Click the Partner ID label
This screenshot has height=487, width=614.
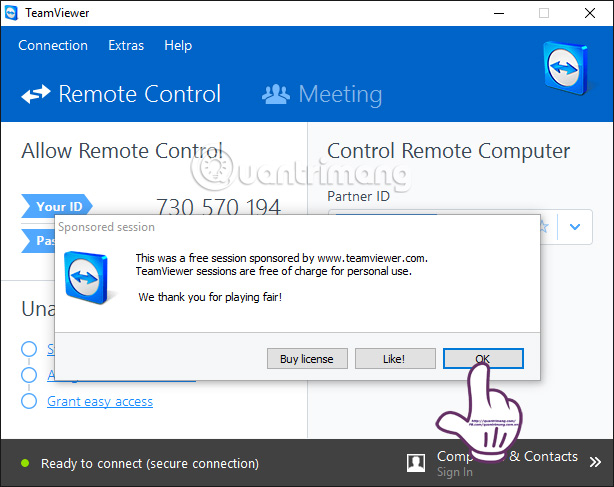(x=358, y=196)
